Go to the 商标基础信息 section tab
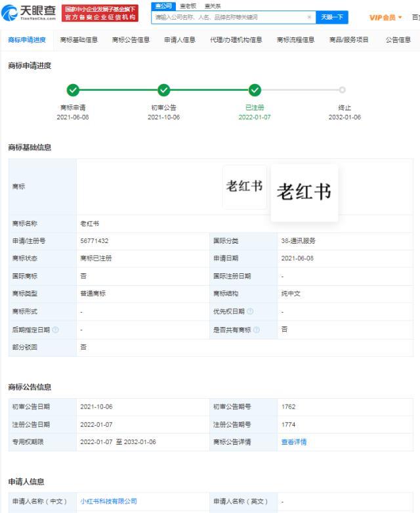420x513 pixels. click(79, 40)
